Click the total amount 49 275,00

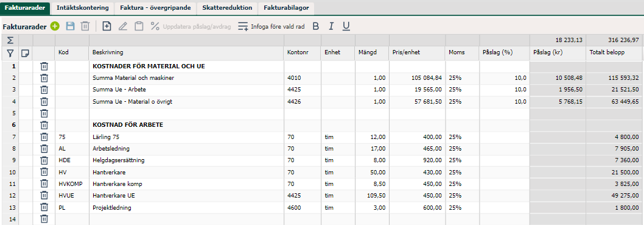pos(615,196)
